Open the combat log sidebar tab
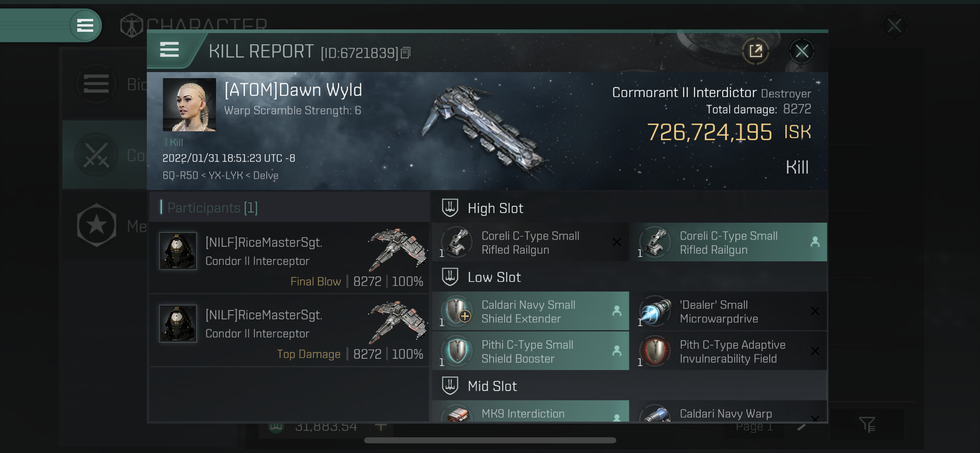The height and width of the screenshot is (453, 980). pos(105,155)
